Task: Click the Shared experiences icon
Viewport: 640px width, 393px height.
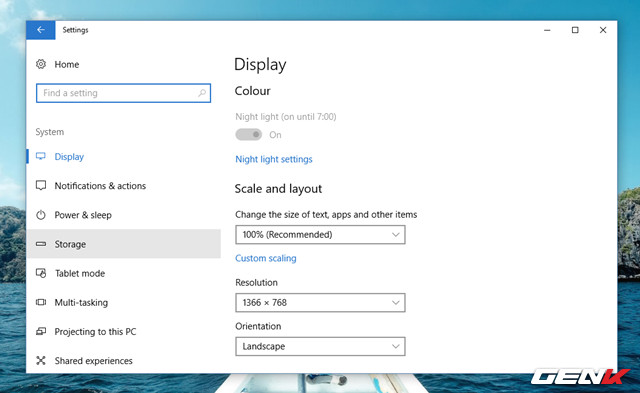Action: 41,360
